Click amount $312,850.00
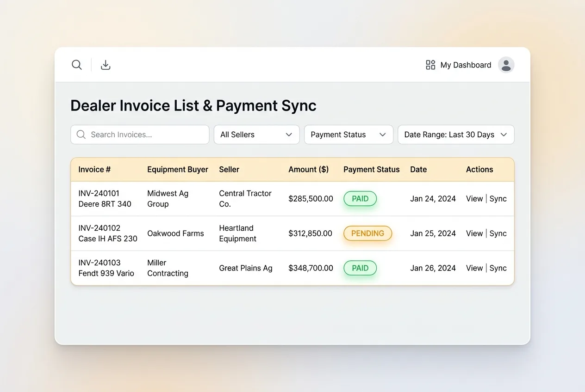585x392 pixels. (310, 233)
